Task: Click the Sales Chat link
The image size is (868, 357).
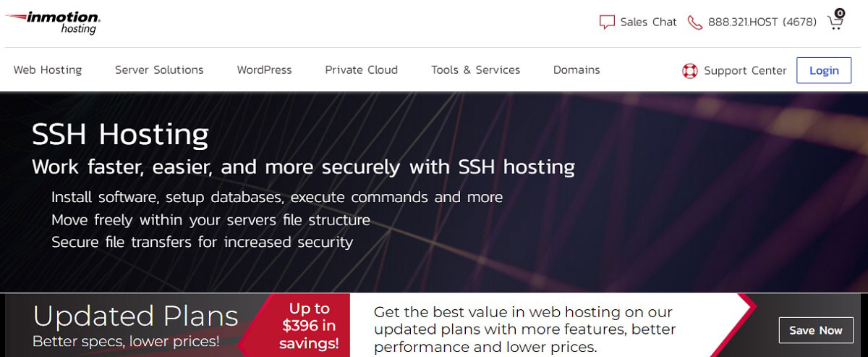Action: pos(648,22)
